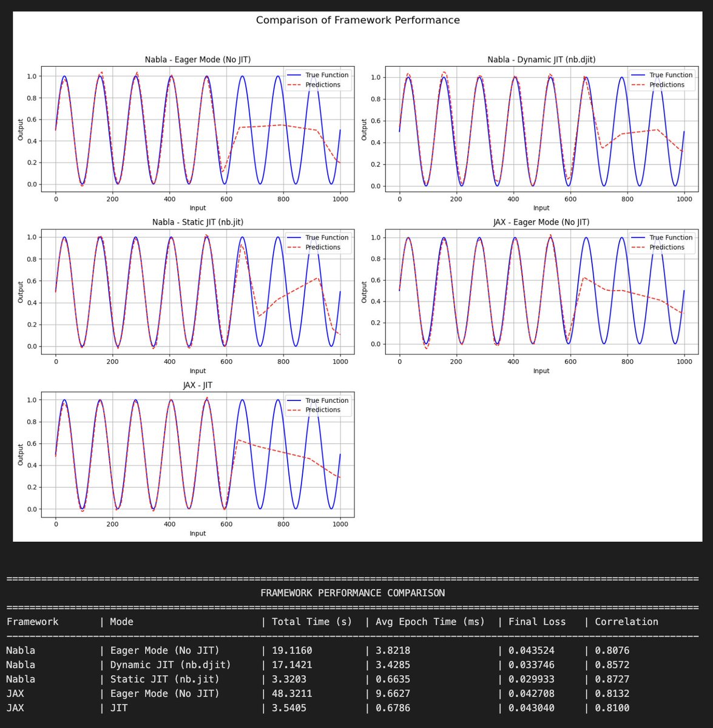Select the total time value 48.3211
This screenshot has height=728, width=713.
[x=292, y=693]
